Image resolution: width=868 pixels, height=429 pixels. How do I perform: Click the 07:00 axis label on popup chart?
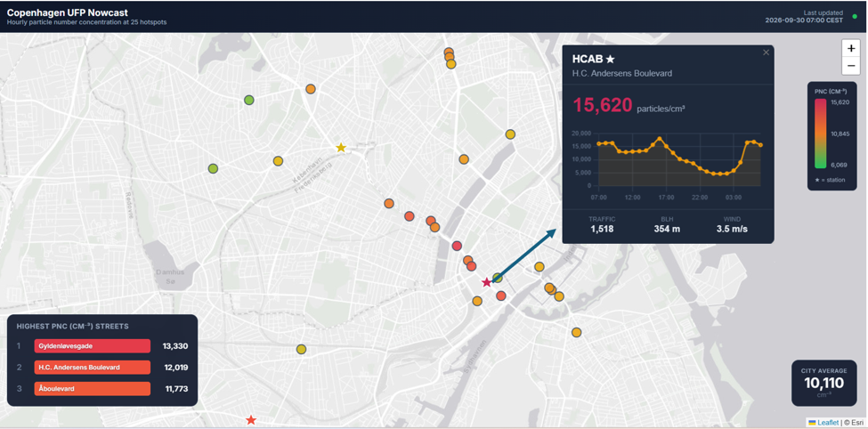point(599,197)
